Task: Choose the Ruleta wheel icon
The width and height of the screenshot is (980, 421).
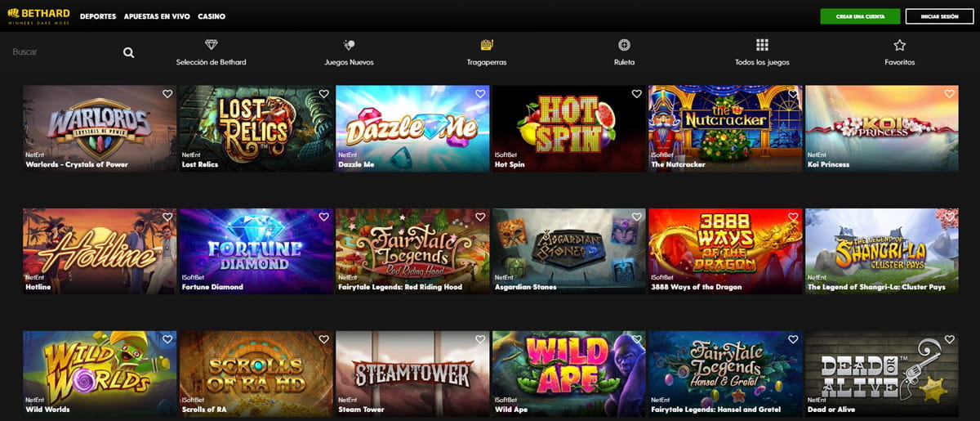Action: pyautogui.click(x=624, y=45)
